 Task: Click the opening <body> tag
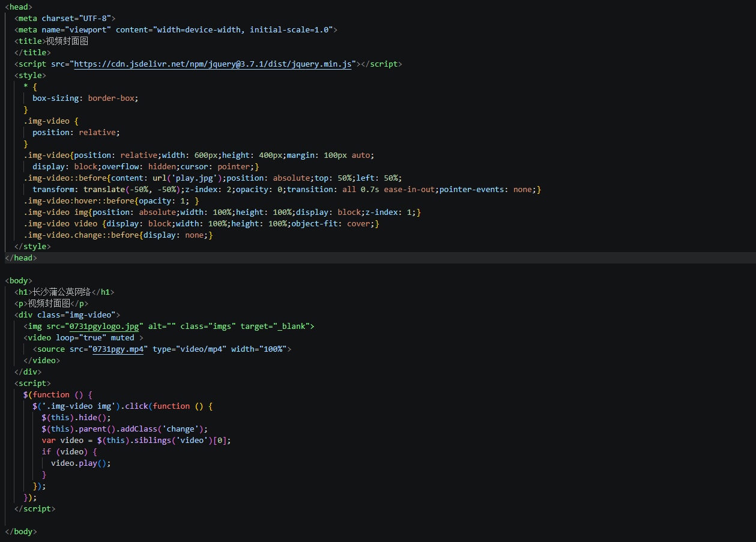(19, 280)
